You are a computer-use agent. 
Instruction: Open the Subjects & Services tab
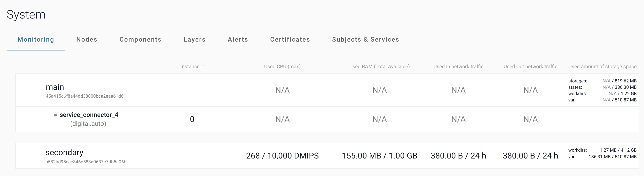366,40
